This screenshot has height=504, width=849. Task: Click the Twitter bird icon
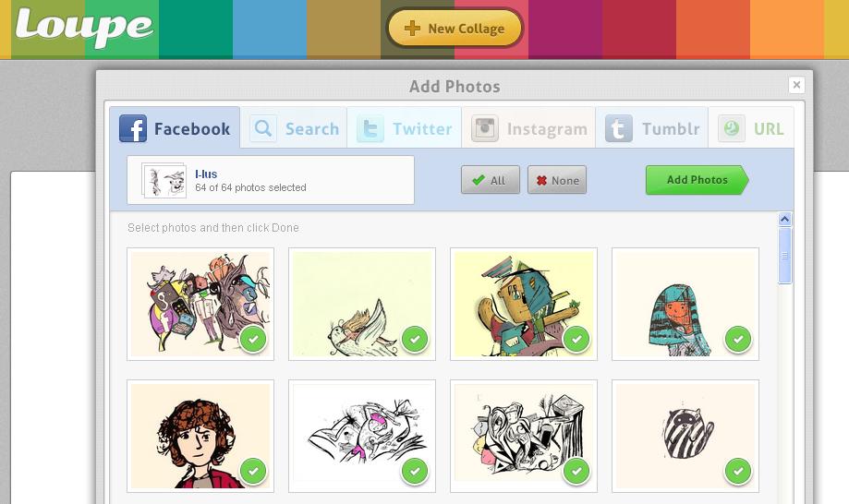click(370, 128)
